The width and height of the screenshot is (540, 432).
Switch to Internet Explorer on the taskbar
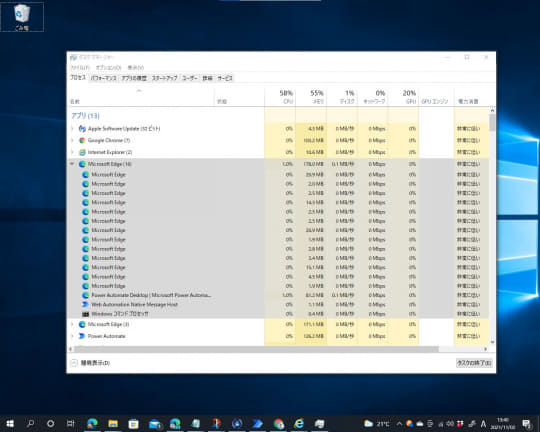coord(299,423)
